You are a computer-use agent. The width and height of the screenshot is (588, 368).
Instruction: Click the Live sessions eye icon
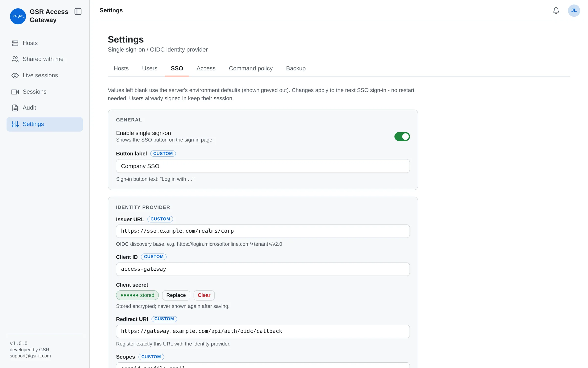pyautogui.click(x=15, y=76)
